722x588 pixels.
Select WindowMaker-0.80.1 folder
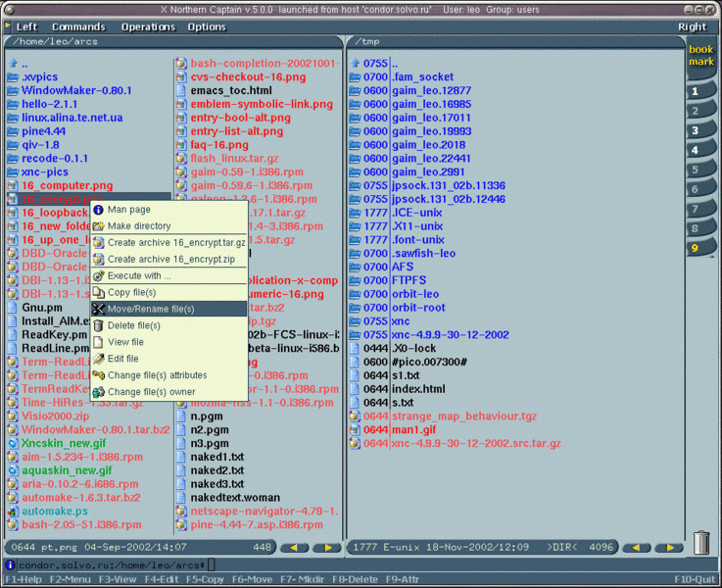pyautogui.click(x=76, y=91)
